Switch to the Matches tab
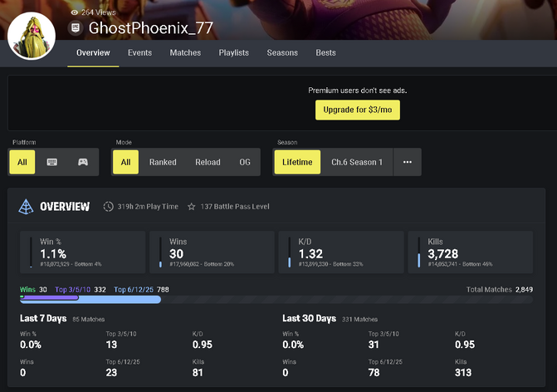The width and height of the screenshot is (557, 392). point(185,52)
